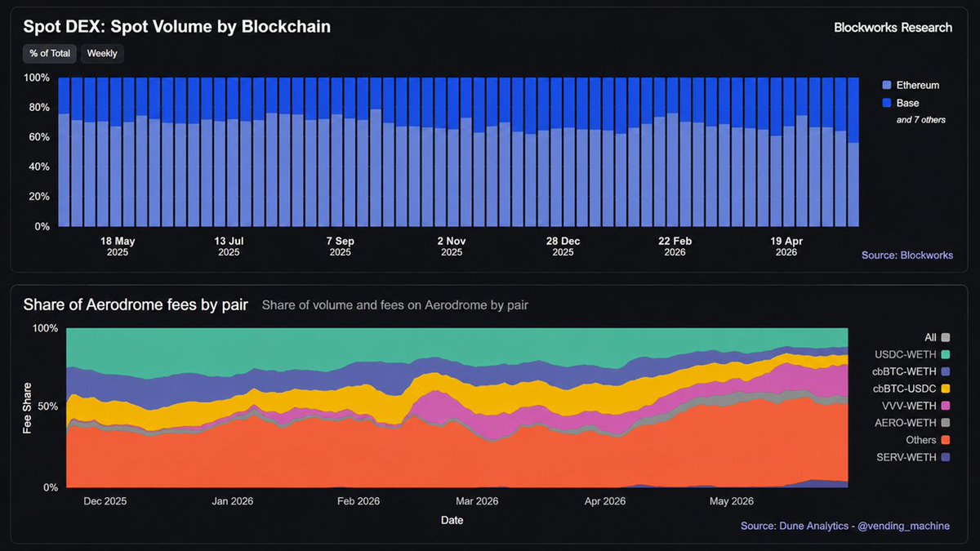Click the Date x-axis title
This screenshot has height=551, width=980.
(x=452, y=520)
